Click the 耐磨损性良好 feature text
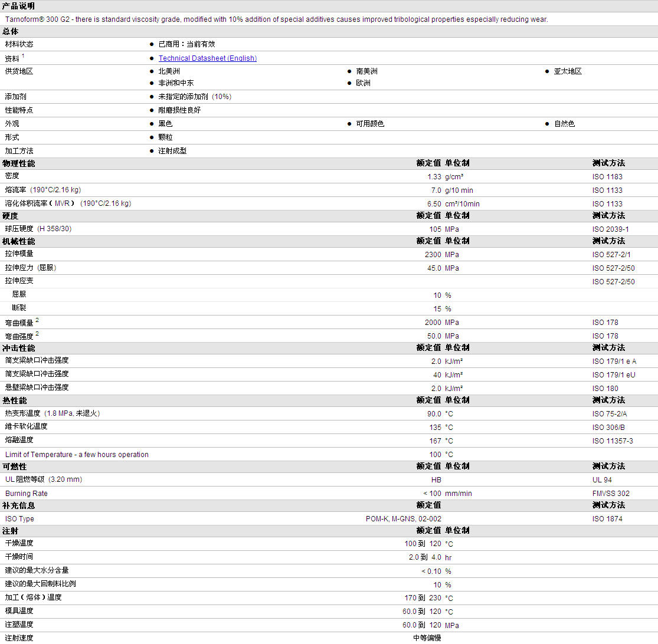Image resolution: width=658 pixels, height=644 pixels. coord(179,110)
